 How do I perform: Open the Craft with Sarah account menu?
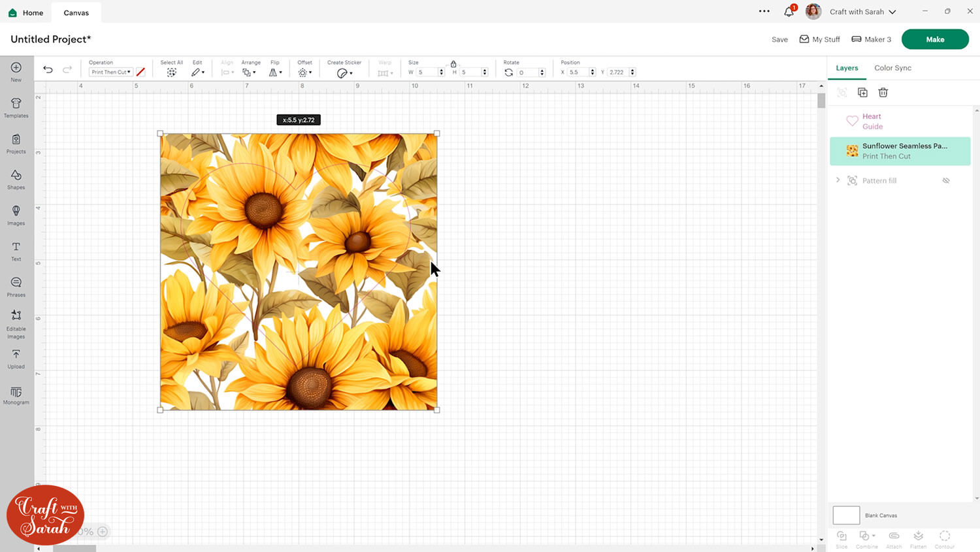862,12
